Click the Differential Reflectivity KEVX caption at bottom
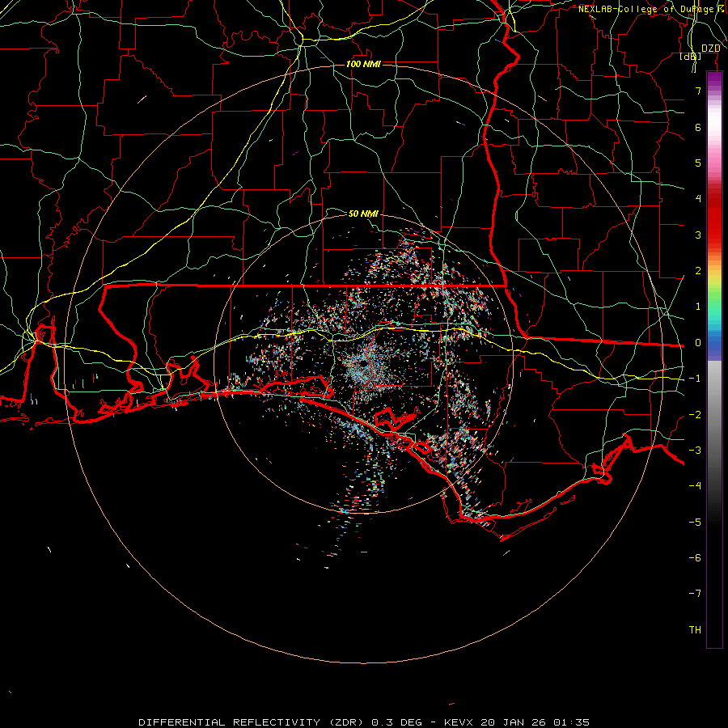728x728 pixels. pyautogui.click(x=364, y=722)
